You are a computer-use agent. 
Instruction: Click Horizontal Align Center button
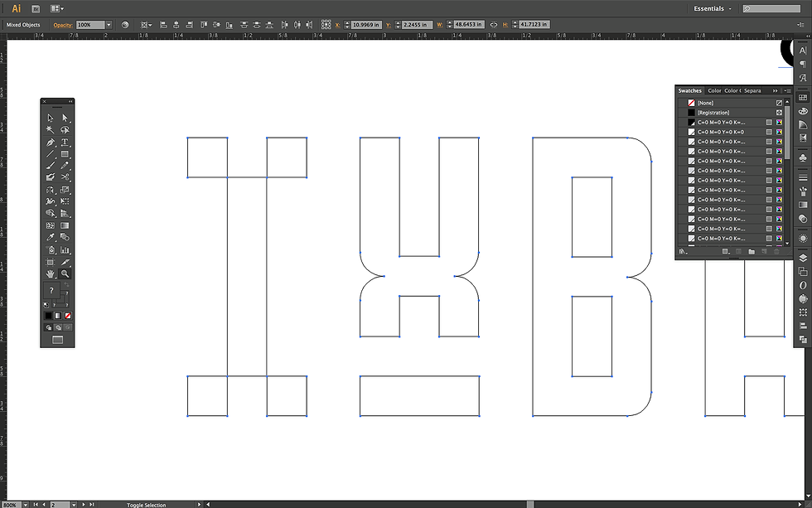coord(176,25)
